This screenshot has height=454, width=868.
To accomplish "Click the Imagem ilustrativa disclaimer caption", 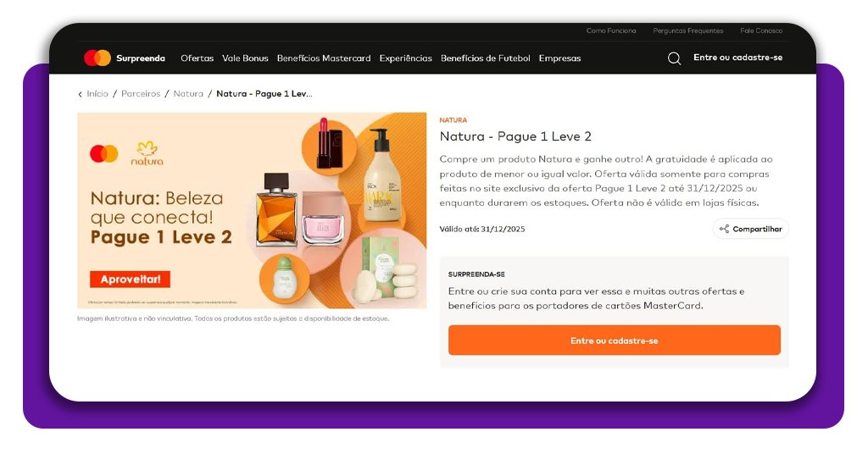I will (233, 318).
